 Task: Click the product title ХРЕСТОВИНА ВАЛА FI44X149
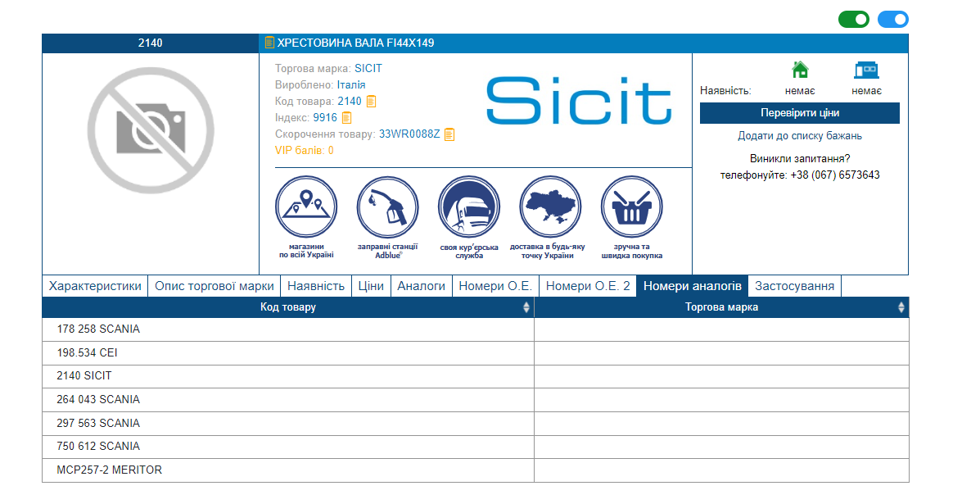(355, 43)
